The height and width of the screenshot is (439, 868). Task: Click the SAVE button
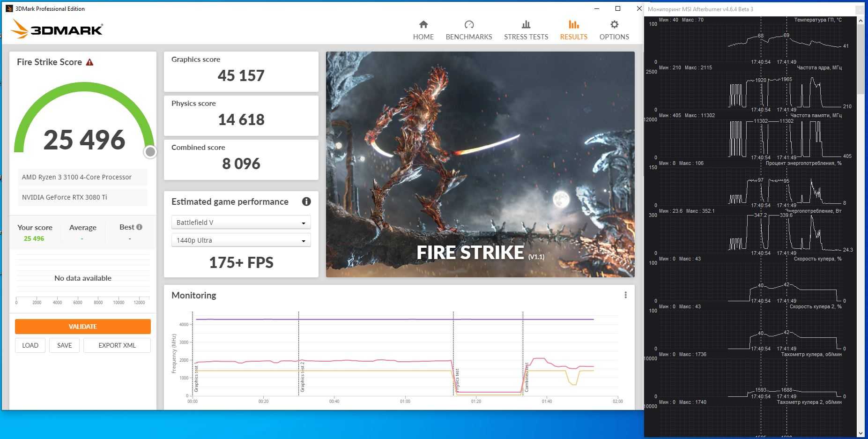64,345
